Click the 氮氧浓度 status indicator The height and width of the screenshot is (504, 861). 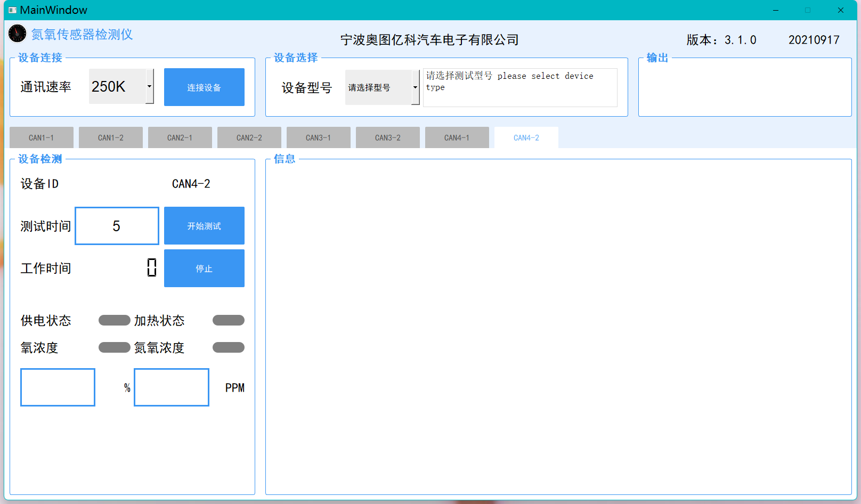(228, 347)
